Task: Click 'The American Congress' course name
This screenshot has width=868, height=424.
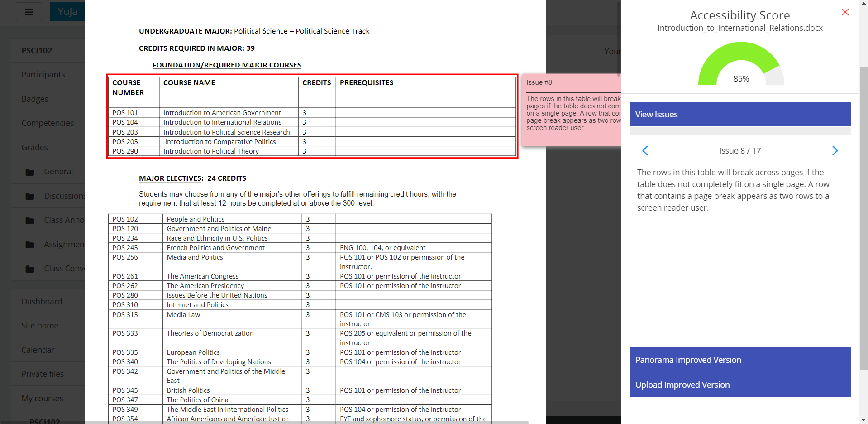Action: tap(203, 276)
